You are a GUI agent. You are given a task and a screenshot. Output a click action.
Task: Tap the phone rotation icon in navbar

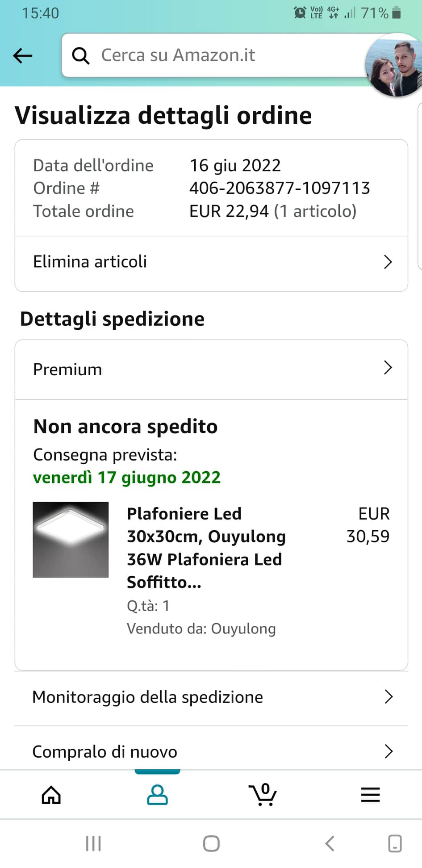(x=395, y=843)
